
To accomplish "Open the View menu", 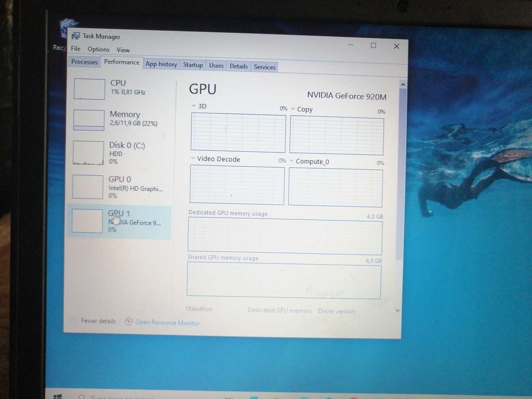I will pyautogui.click(x=123, y=50).
